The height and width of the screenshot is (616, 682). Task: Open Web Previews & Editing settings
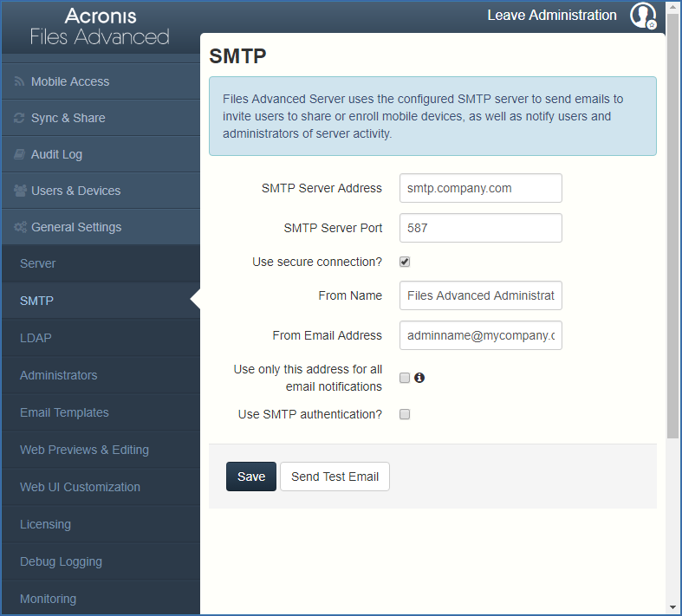[101, 450]
